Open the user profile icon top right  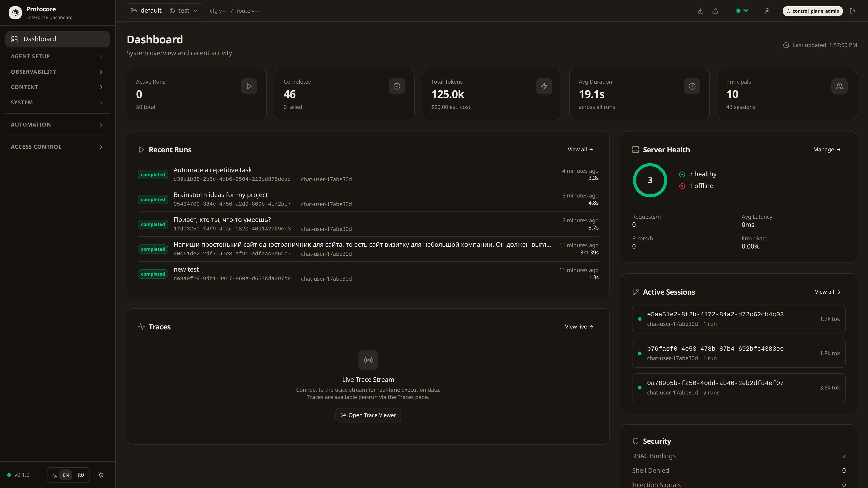coord(767,11)
